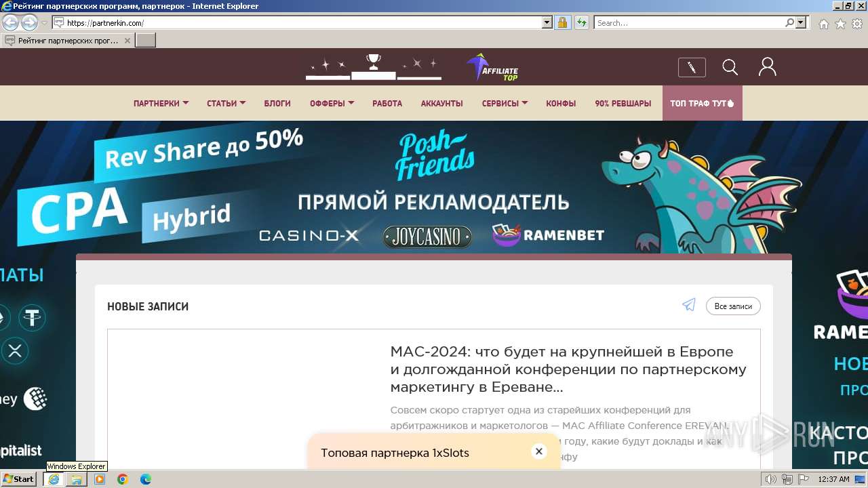Close the Топовая партнерка 1xSlots popup
Screen dimensions: 868x488
coord(539,451)
